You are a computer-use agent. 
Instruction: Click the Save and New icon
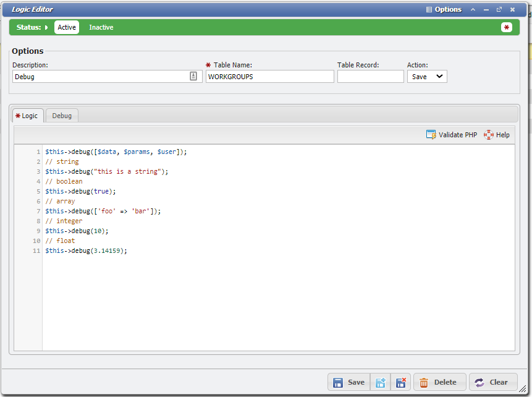381,382
